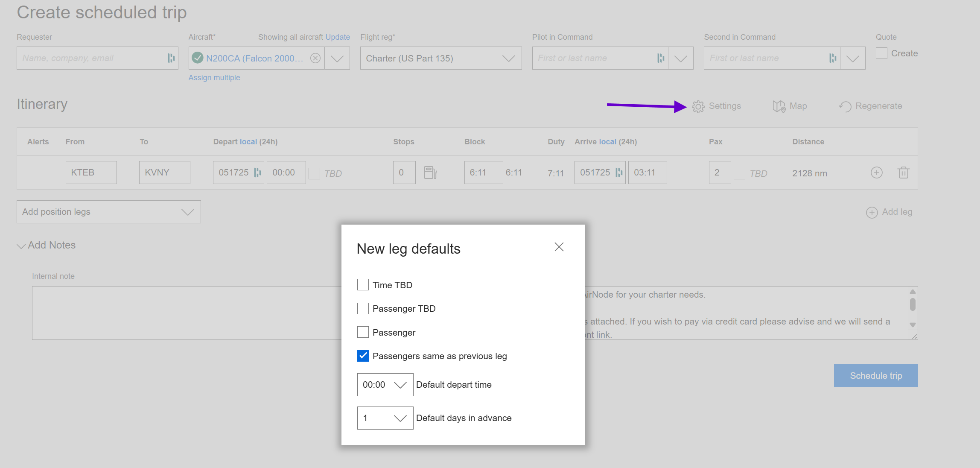Viewport: 980px width, 468px height.
Task: Toggle the Quote Create checkbox
Action: tap(881, 53)
